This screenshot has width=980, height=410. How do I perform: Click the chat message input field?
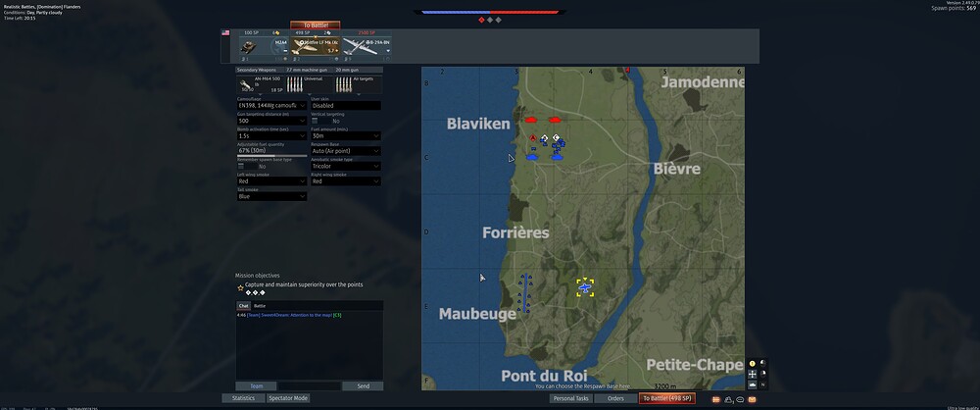click(310, 385)
